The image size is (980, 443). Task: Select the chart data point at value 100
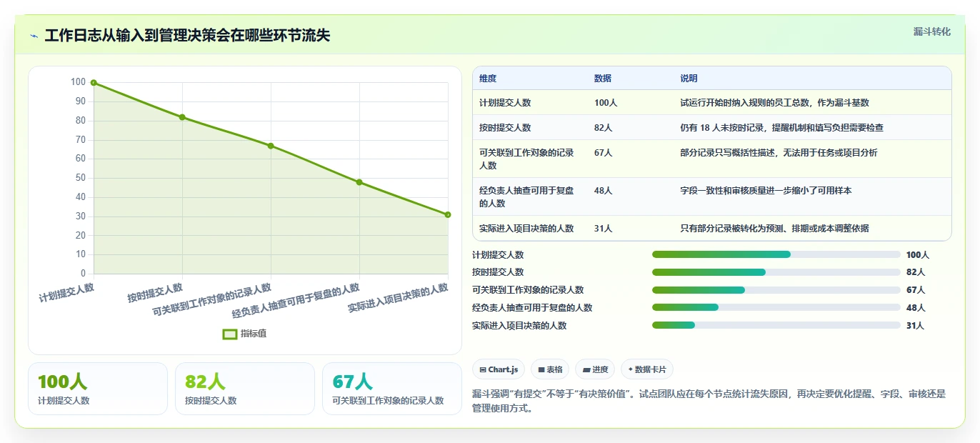pyautogui.click(x=94, y=83)
